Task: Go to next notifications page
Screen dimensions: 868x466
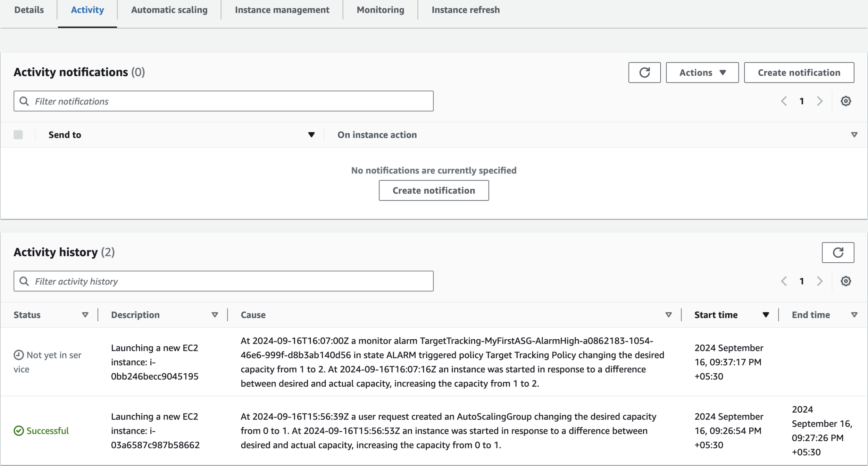Action: (819, 101)
